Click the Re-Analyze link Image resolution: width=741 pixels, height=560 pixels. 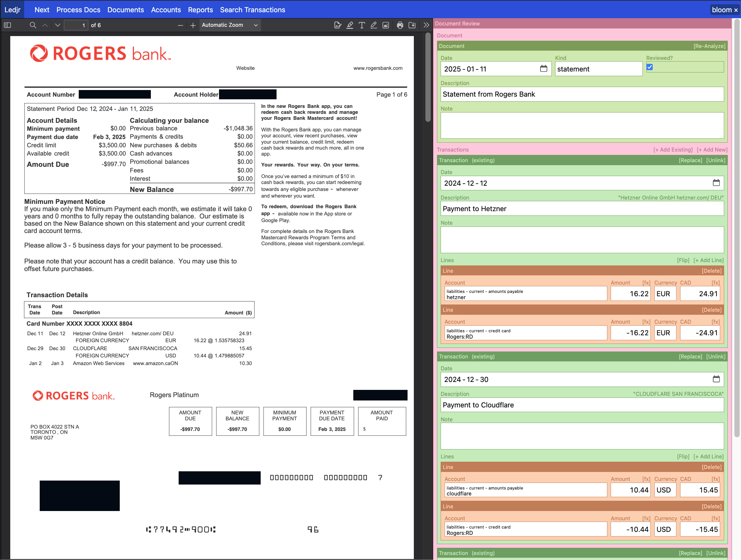click(709, 46)
